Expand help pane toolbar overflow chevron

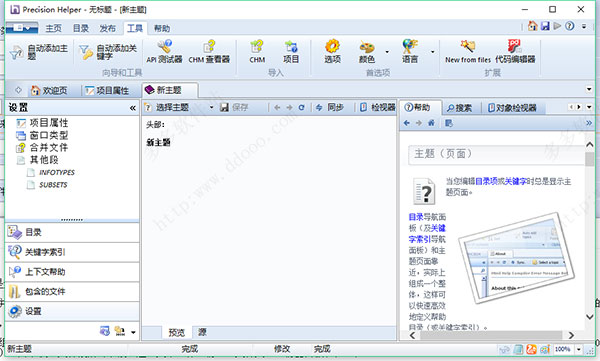[589, 123]
